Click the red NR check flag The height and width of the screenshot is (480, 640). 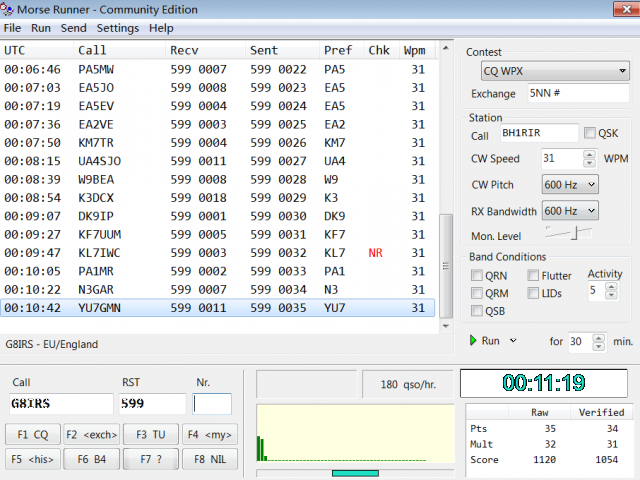[x=376, y=253]
